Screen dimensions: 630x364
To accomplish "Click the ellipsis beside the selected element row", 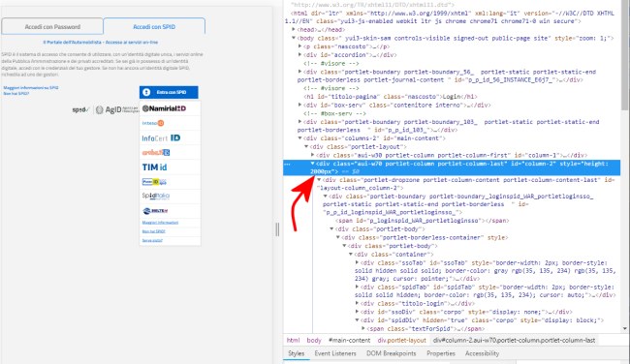I will click(x=287, y=164).
